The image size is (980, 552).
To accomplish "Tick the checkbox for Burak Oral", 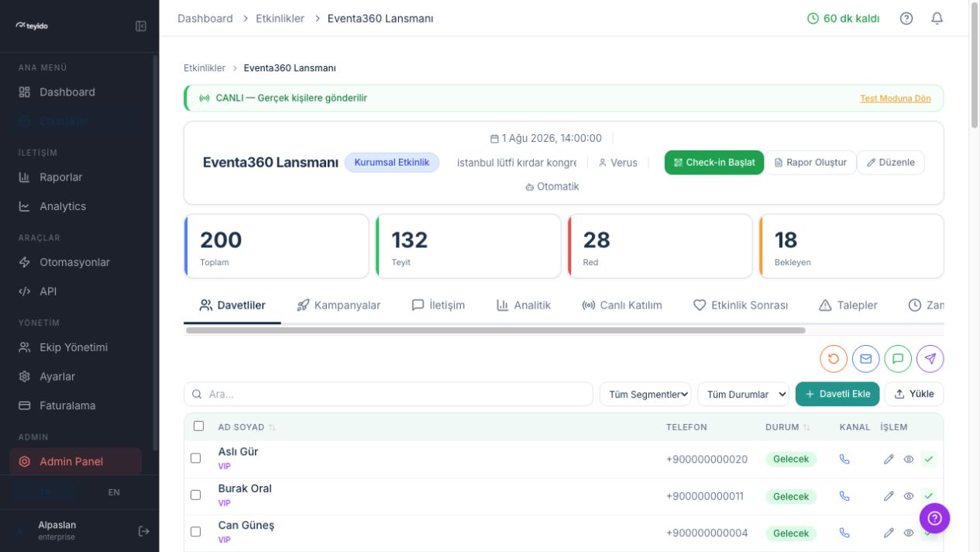I will point(195,495).
